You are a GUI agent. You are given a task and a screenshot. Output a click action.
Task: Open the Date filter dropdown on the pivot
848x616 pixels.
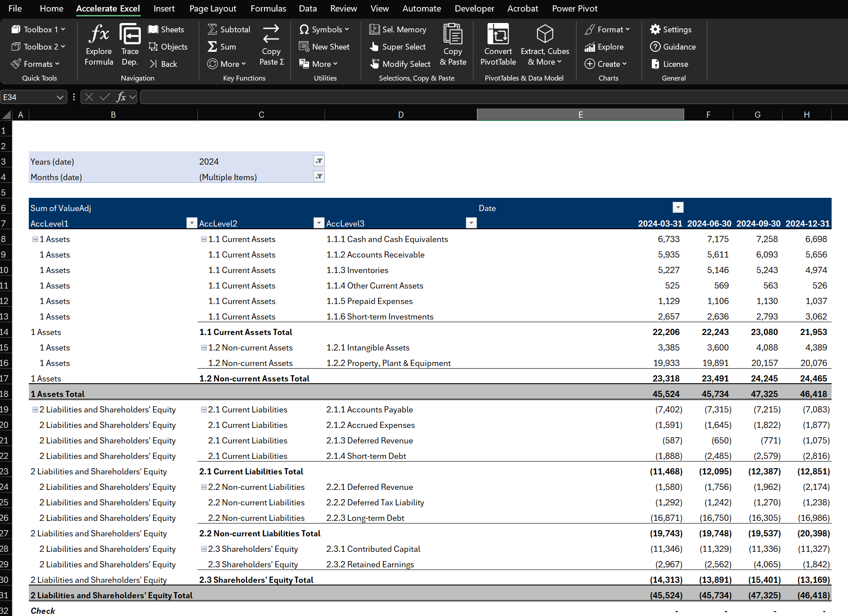coord(678,207)
